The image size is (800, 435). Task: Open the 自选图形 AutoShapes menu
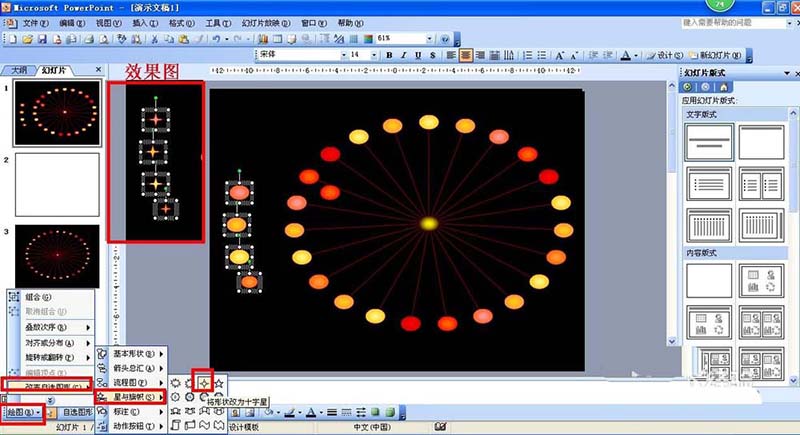(77, 412)
